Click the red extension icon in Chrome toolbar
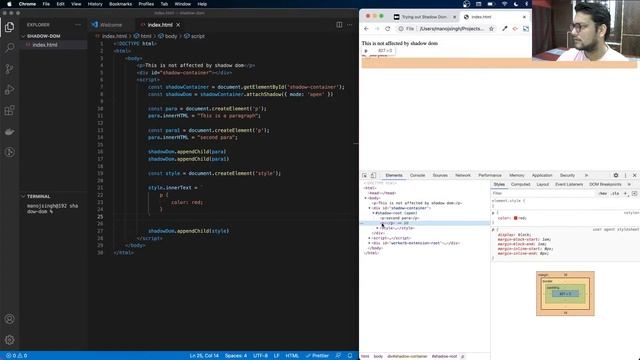 click(x=515, y=29)
